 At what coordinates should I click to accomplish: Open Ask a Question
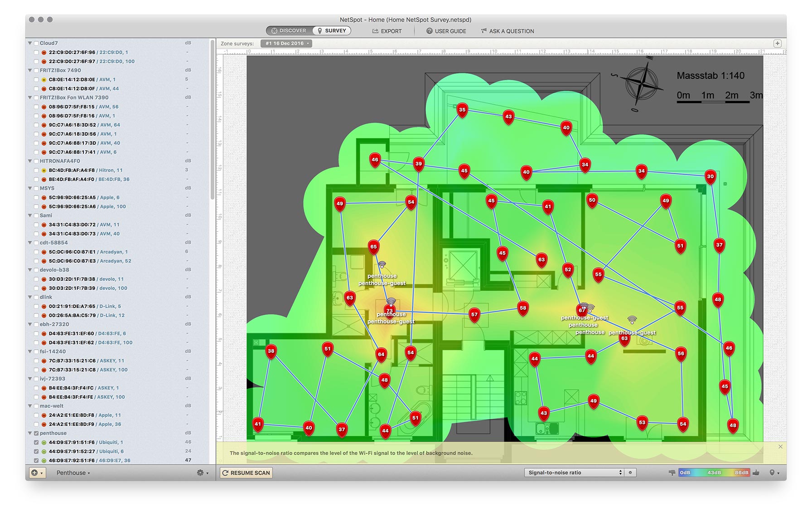pyautogui.click(x=507, y=31)
